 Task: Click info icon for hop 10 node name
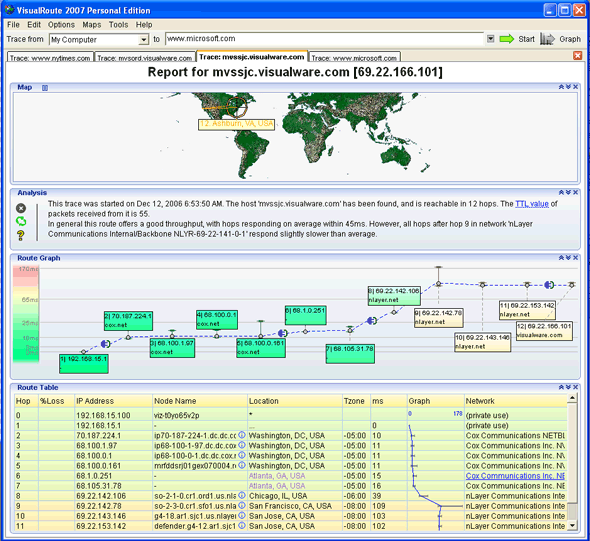(x=242, y=516)
